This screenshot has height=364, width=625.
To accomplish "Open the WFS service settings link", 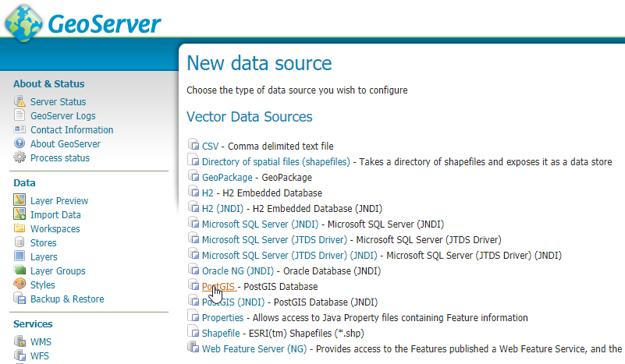I will pos(40,356).
